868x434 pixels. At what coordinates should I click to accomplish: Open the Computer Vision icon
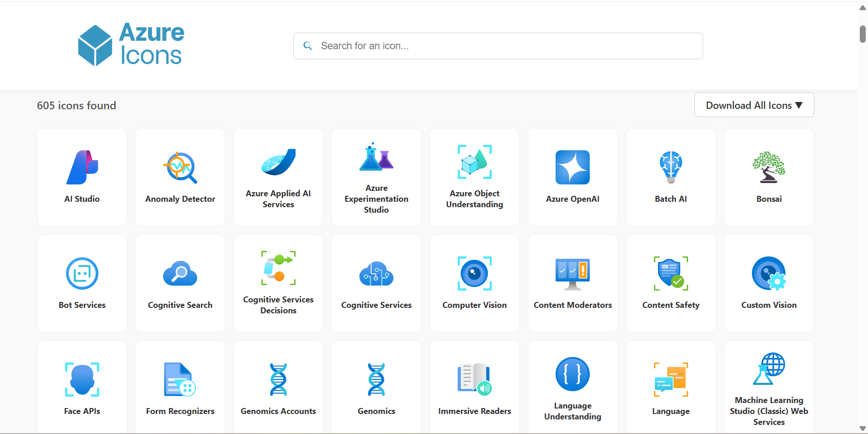[474, 283]
